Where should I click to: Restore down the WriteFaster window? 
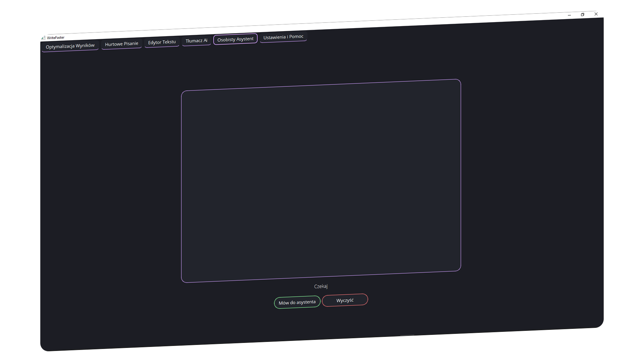tap(583, 14)
